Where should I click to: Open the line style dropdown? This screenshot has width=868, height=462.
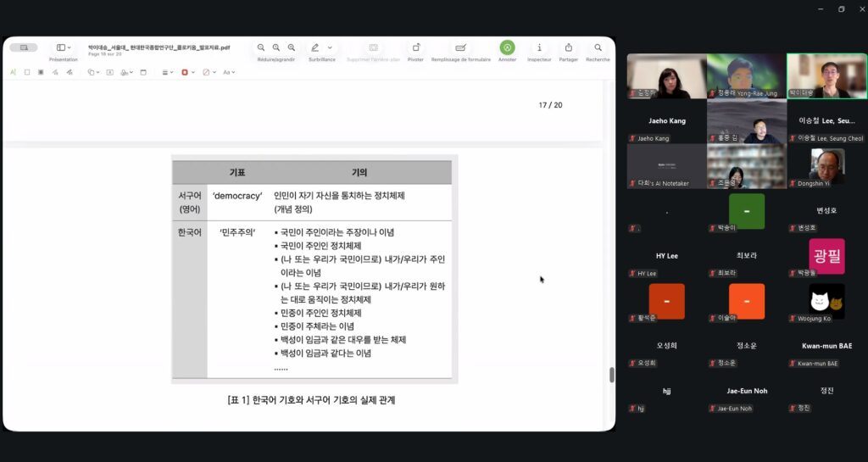(x=167, y=73)
